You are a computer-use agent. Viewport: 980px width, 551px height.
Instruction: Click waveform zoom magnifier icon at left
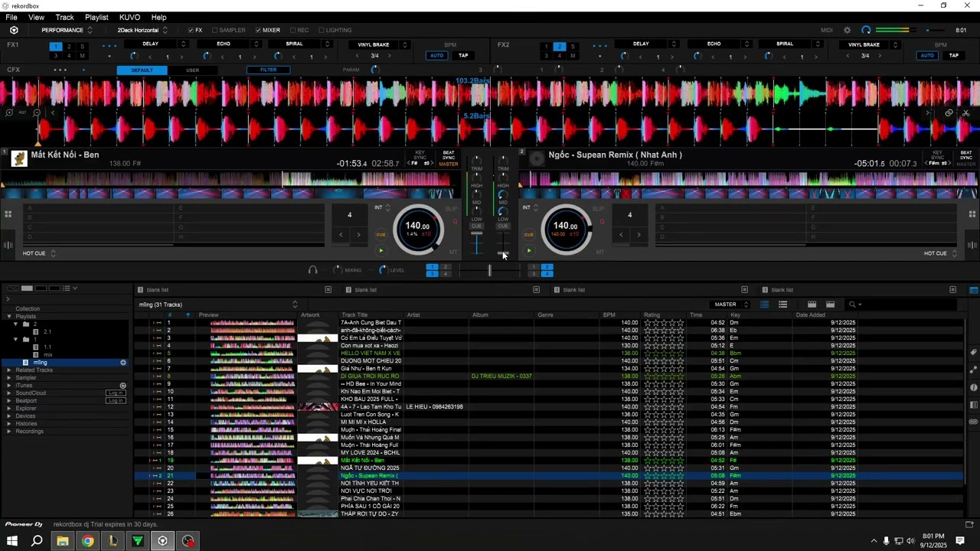coord(9,112)
